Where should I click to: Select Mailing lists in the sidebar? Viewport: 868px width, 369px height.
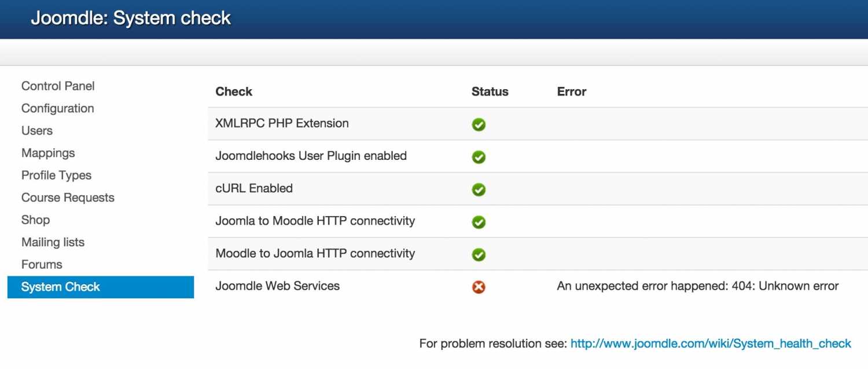click(x=53, y=242)
